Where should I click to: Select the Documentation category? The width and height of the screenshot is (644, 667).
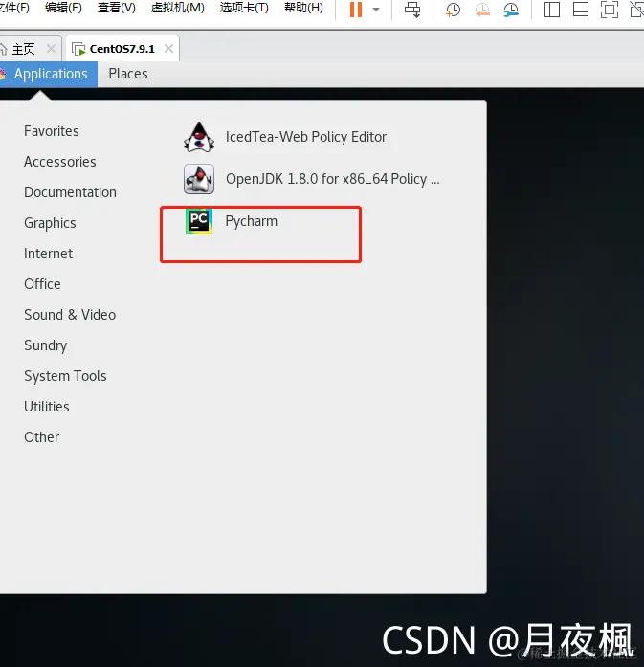pos(70,192)
